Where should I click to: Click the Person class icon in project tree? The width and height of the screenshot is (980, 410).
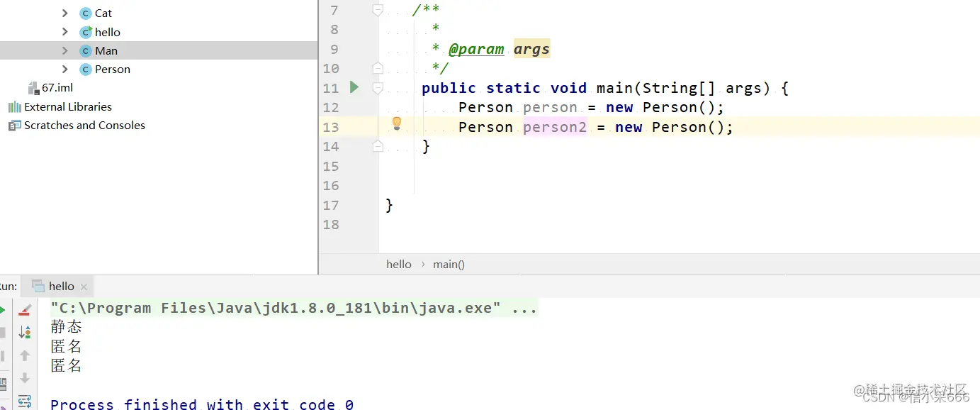(x=86, y=69)
